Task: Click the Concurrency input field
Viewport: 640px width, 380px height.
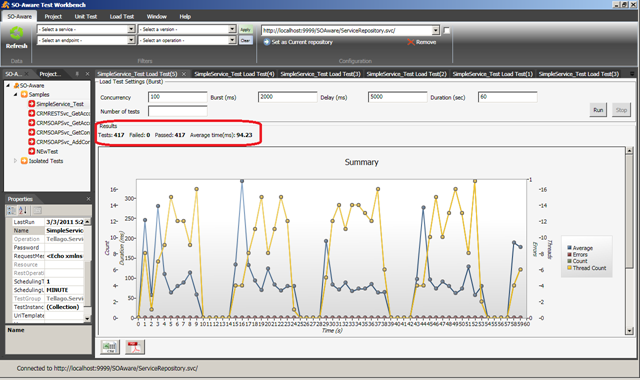Action: pos(178,97)
